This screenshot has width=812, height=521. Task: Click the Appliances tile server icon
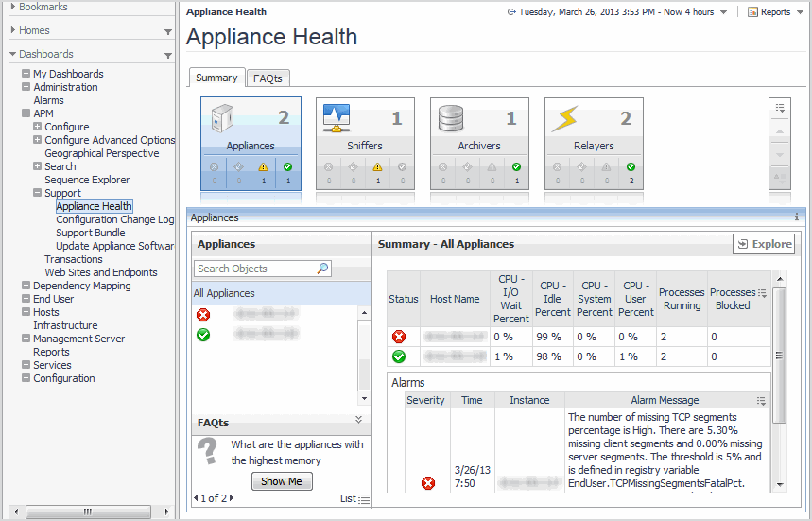(223, 119)
